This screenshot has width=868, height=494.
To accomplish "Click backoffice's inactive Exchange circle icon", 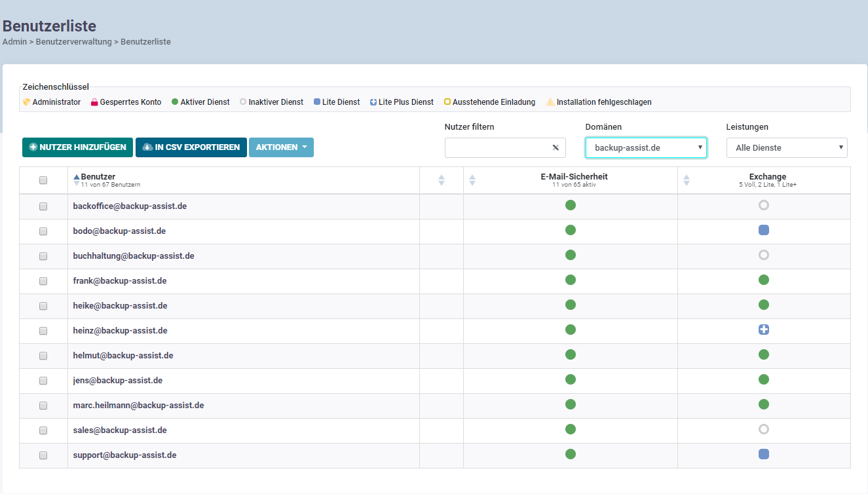I will [x=763, y=205].
